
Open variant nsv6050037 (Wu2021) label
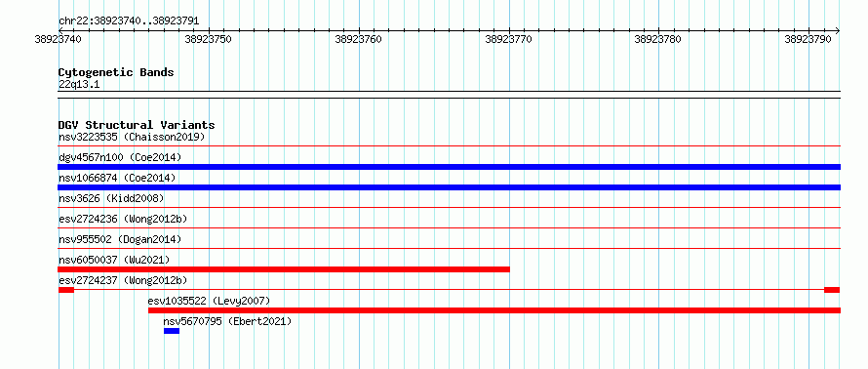(114, 260)
